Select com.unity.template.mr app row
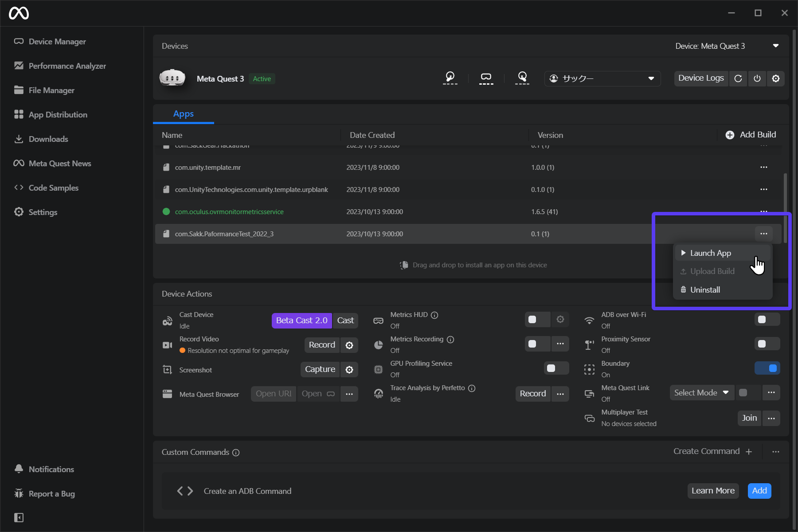 click(207, 168)
